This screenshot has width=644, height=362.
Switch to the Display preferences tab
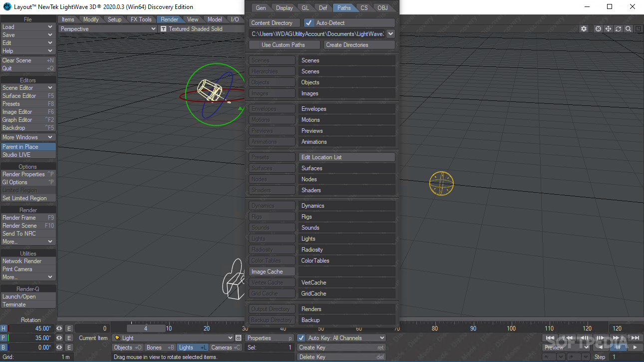coord(285,8)
